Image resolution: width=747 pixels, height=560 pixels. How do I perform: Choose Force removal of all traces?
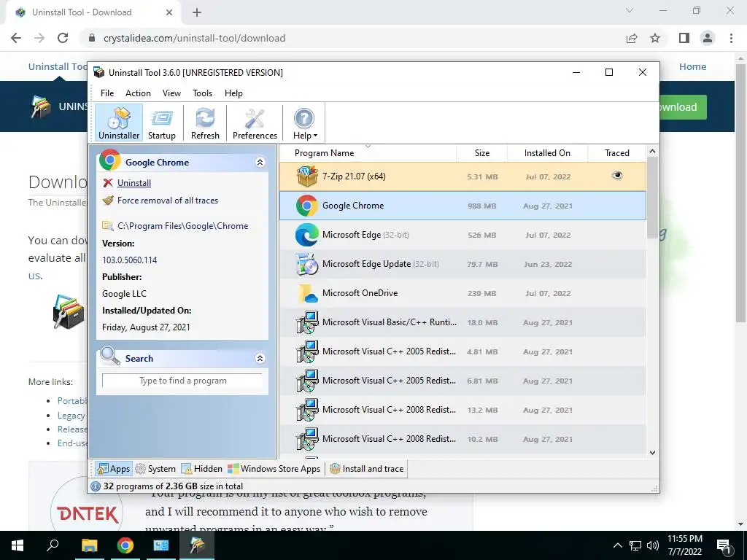coord(168,201)
